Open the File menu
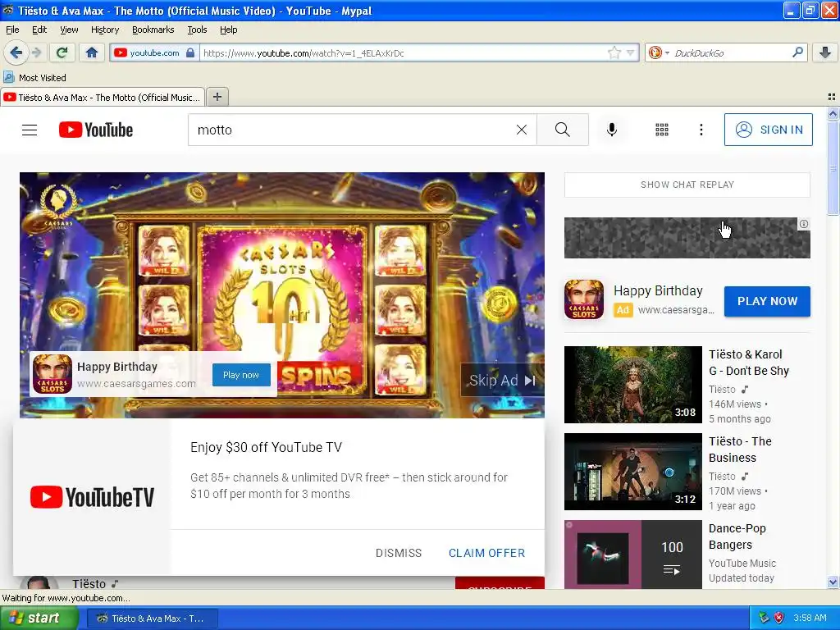This screenshot has width=840, height=630. click(12, 30)
